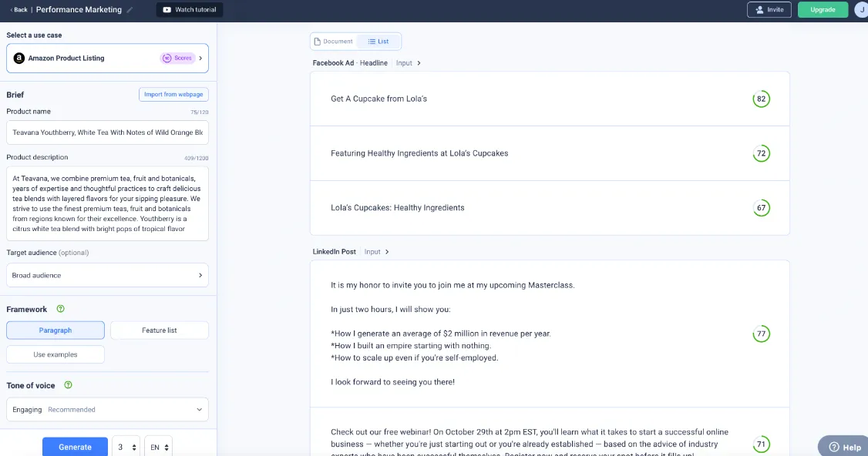
Task: Click the green Upgrade button
Action: (x=823, y=9)
